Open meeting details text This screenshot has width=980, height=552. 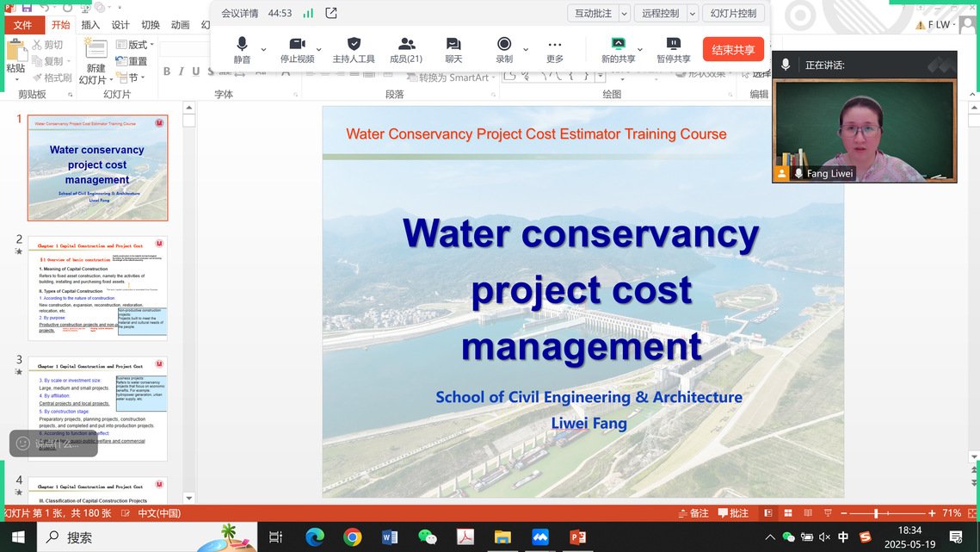click(x=240, y=13)
